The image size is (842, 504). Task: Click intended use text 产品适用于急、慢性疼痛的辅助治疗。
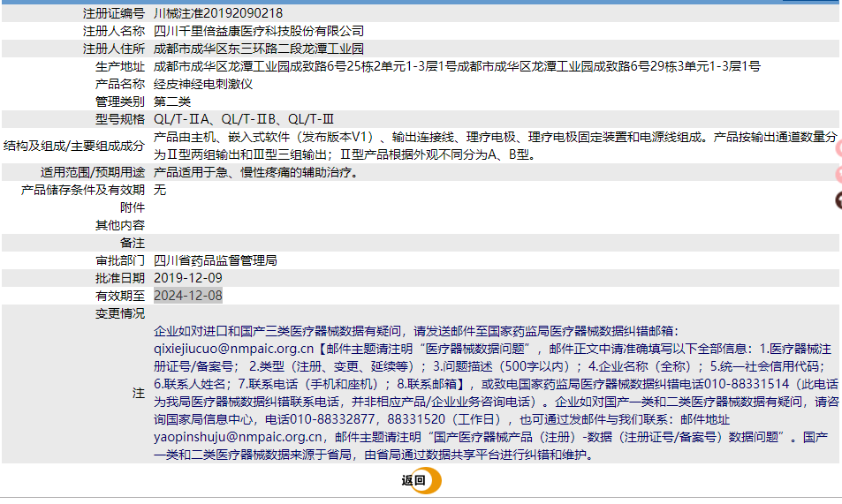[256, 172]
